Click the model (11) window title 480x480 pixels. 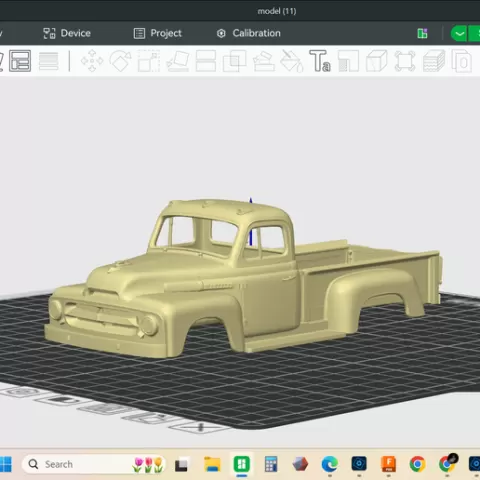pyautogui.click(x=277, y=11)
